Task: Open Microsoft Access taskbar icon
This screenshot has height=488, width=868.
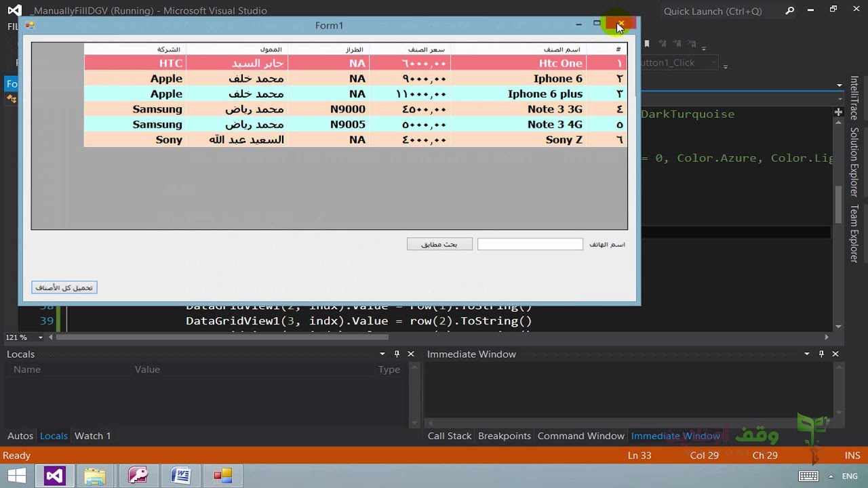Action: coord(138,476)
